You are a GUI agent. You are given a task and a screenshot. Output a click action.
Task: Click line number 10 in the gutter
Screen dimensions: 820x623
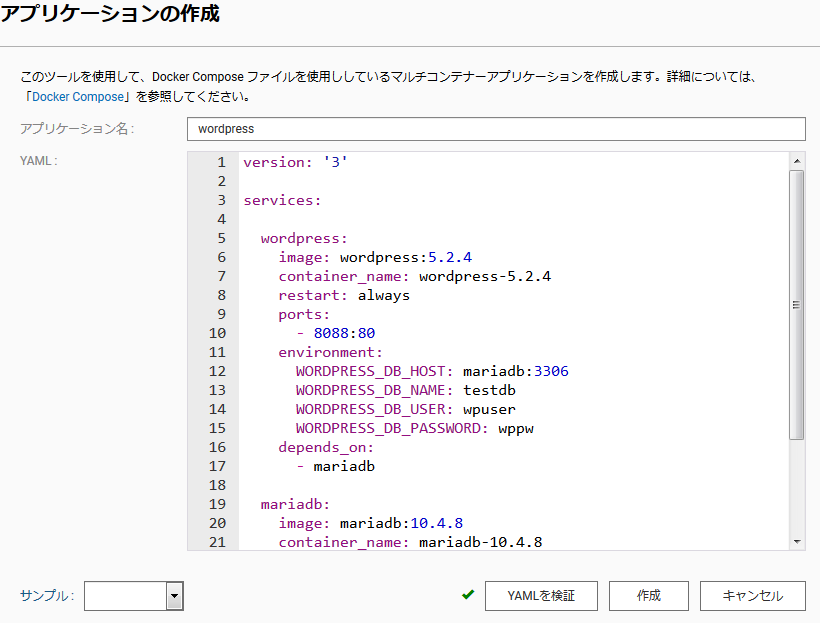point(217,333)
